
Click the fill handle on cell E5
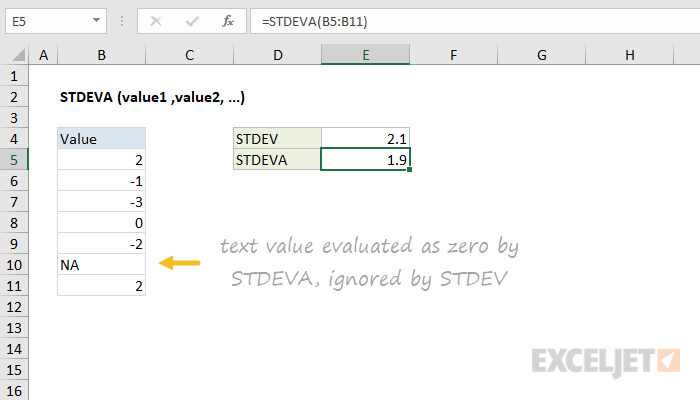[409, 170]
